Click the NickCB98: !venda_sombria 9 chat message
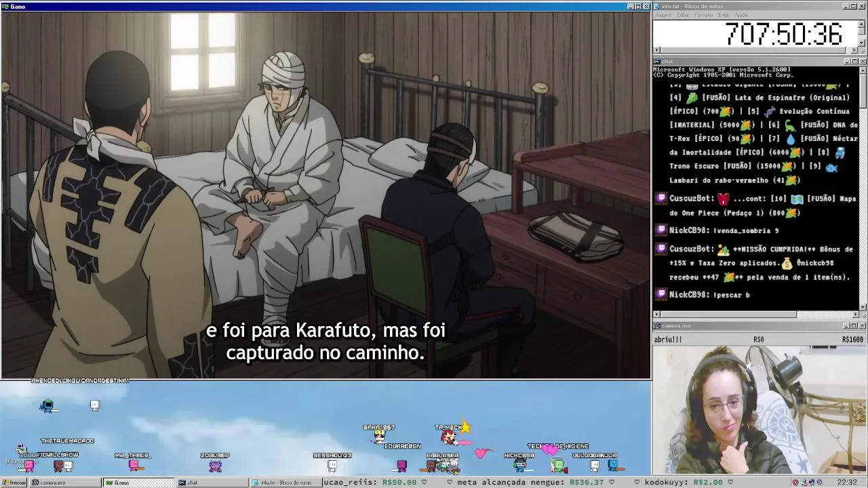This screenshot has width=868, height=488. pyautogui.click(x=724, y=230)
